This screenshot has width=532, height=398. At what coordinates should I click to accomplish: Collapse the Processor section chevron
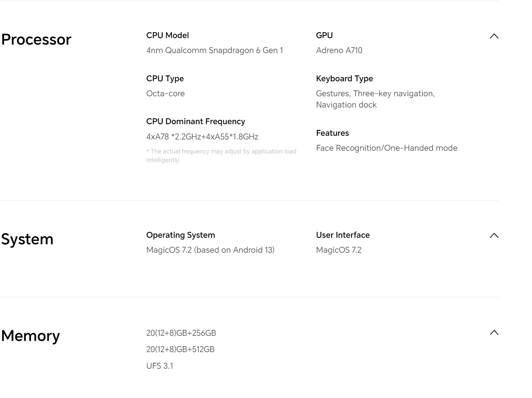tap(494, 36)
